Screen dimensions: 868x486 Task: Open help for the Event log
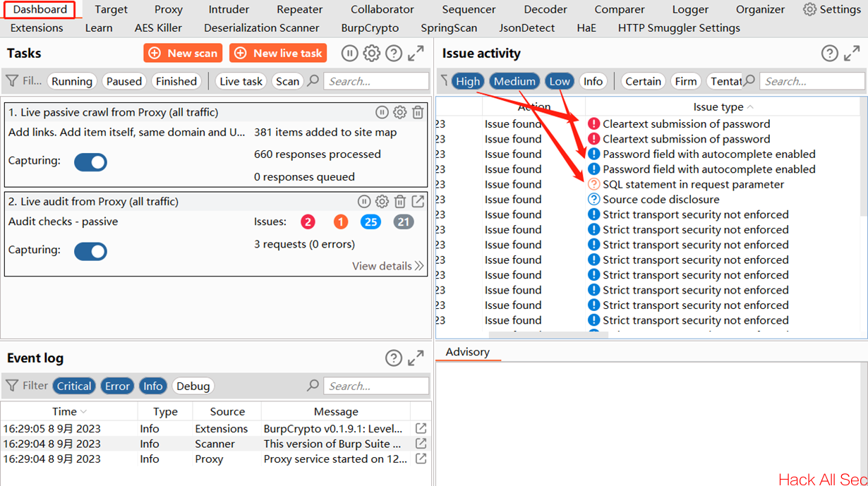point(394,358)
